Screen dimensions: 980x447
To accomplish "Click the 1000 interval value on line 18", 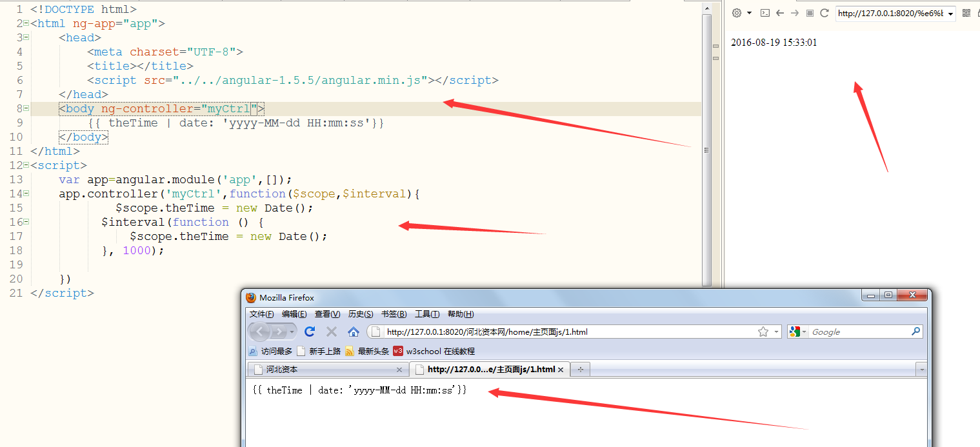I will pyautogui.click(x=137, y=250).
